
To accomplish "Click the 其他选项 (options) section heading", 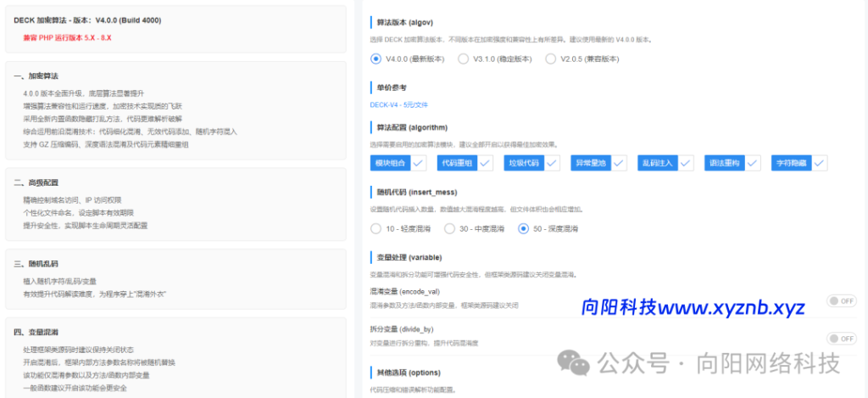I will (408, 372).
